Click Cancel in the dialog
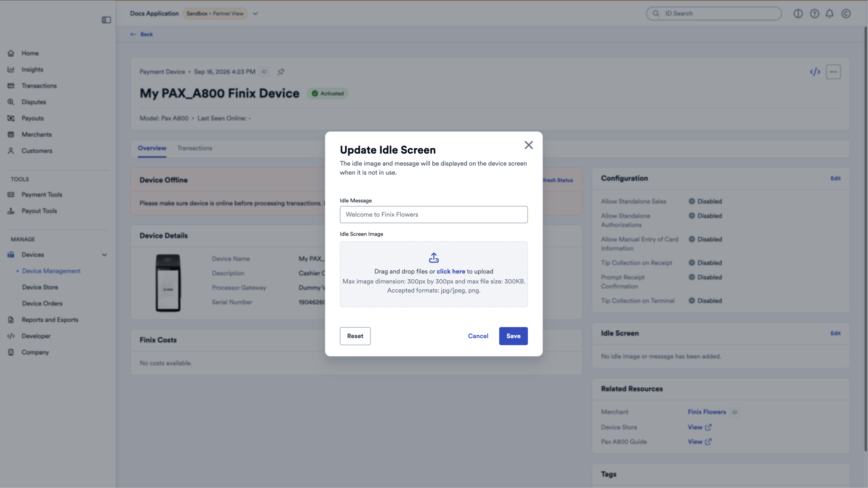This screenshot has height=488, width=868. click(x=478, y=336)
